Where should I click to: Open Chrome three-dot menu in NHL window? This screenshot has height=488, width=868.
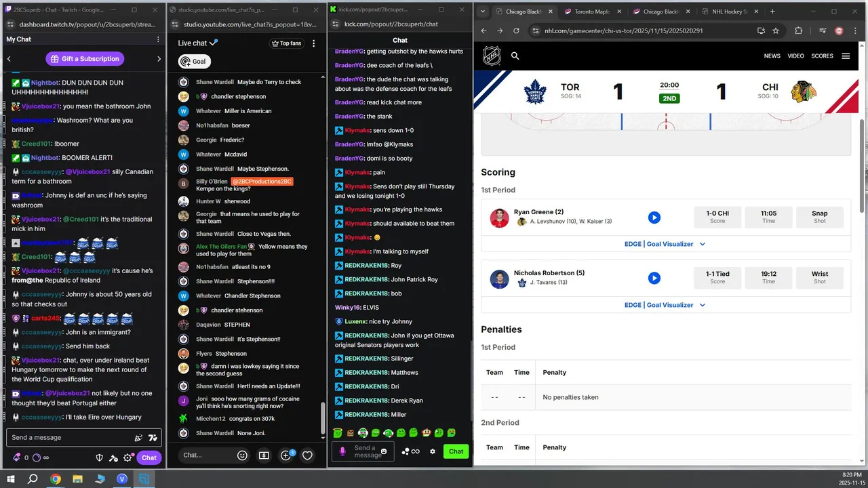tap(855, 30)
